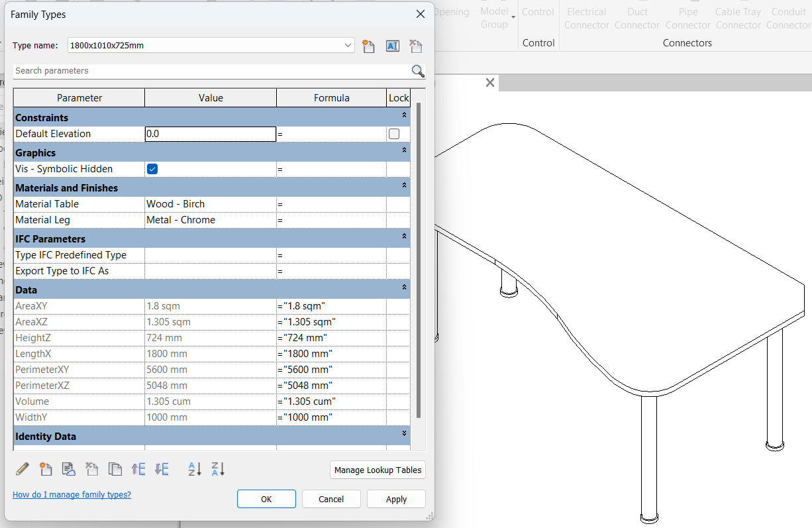Click the LengthX formula "1800 mm"
Viewport: 812px width, 528px height.
pyautogui.click(x=307, y=354)
